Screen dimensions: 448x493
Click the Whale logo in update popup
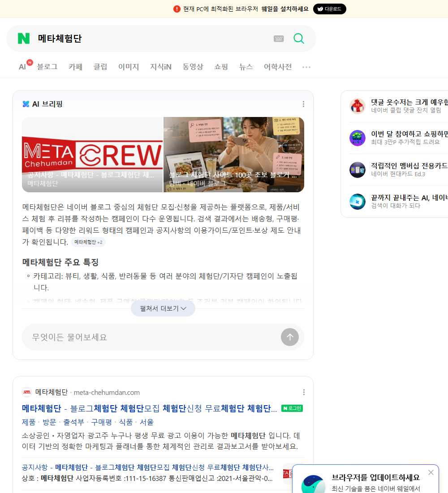313,484
